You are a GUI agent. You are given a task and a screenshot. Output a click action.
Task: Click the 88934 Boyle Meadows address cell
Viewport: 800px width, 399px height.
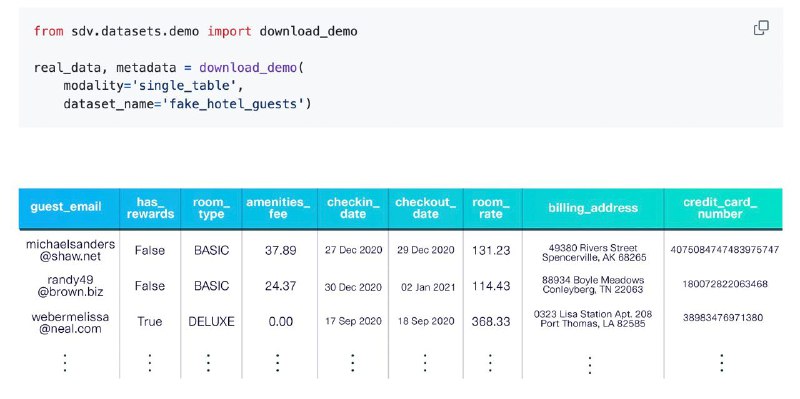click(x=593, y=285)
